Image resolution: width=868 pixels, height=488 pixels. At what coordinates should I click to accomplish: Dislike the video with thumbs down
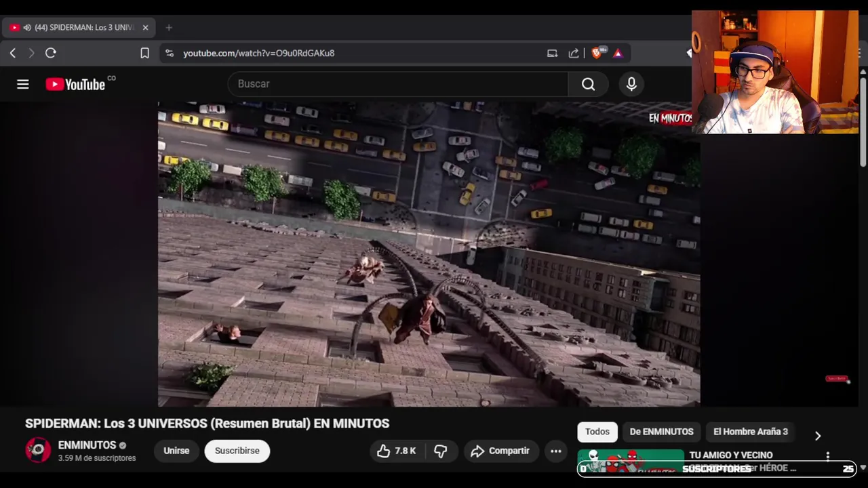coord(441,451)
